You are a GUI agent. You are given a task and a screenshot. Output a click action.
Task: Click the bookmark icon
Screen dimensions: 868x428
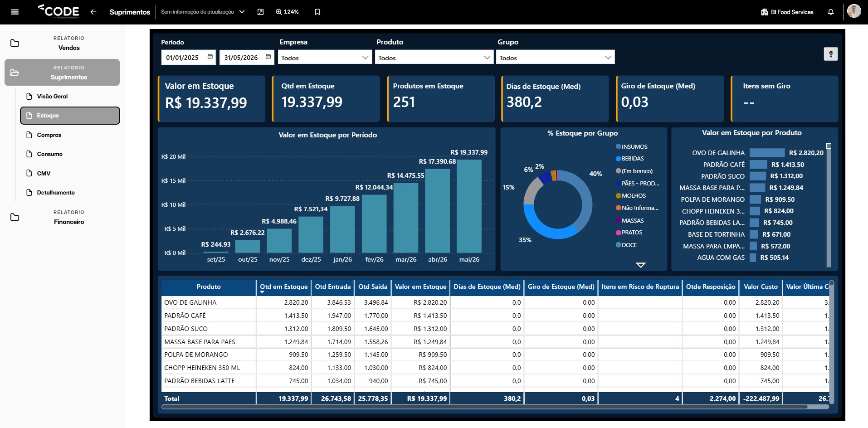pos(317,12)
